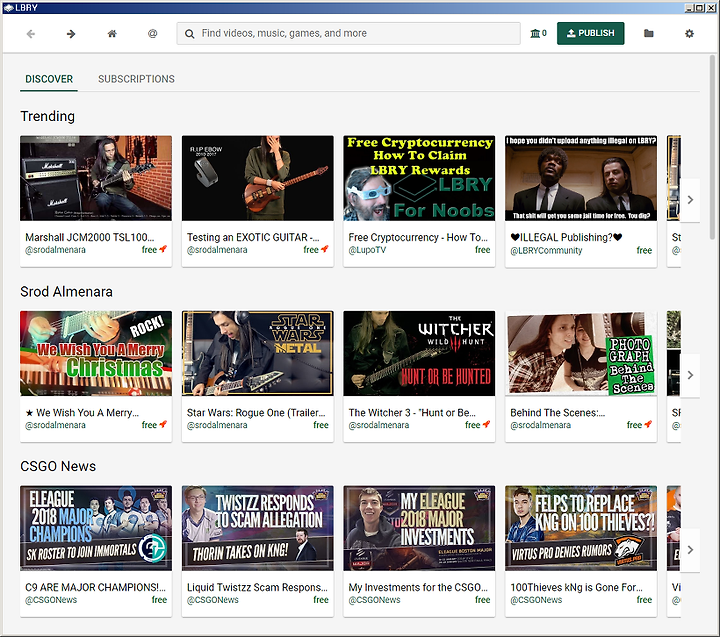Open Witcher Hunt or Be Hunted thumbnail
This screenshot has width=720, height=637.
419,353
